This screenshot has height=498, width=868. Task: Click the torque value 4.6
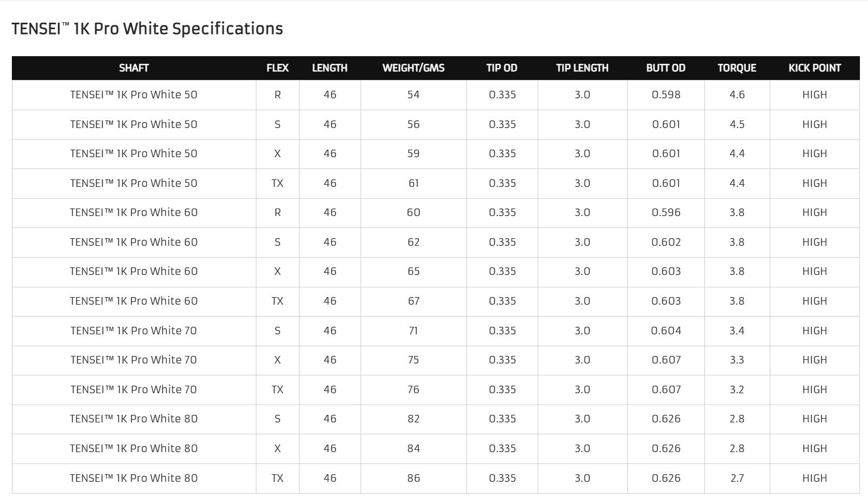737,95
